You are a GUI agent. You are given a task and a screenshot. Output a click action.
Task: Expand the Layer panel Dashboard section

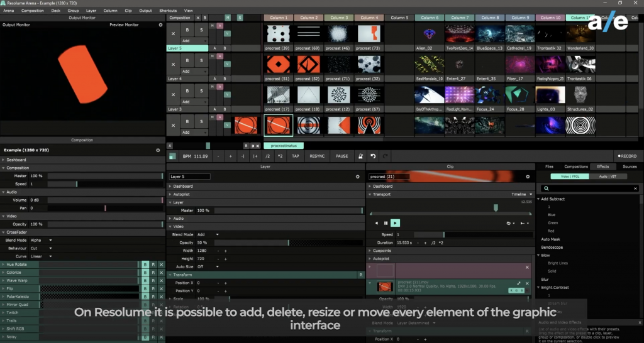pyautogui.click(x=184, y=187)
